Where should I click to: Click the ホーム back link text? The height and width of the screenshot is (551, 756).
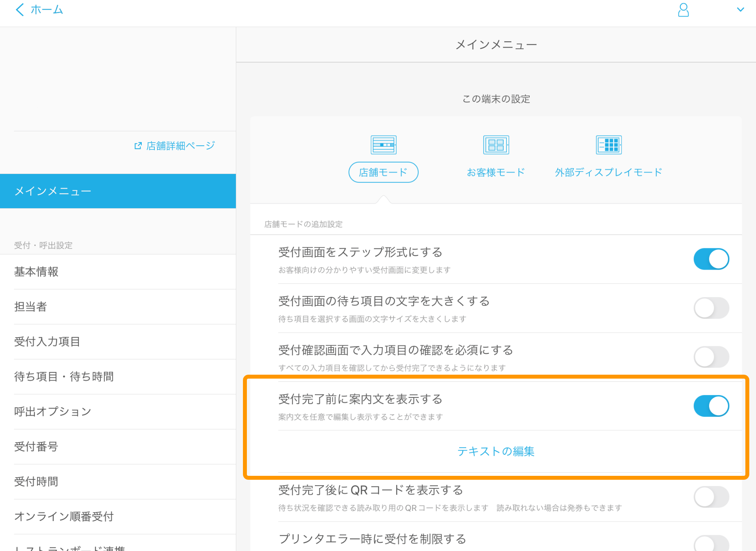tap(47, 9)
